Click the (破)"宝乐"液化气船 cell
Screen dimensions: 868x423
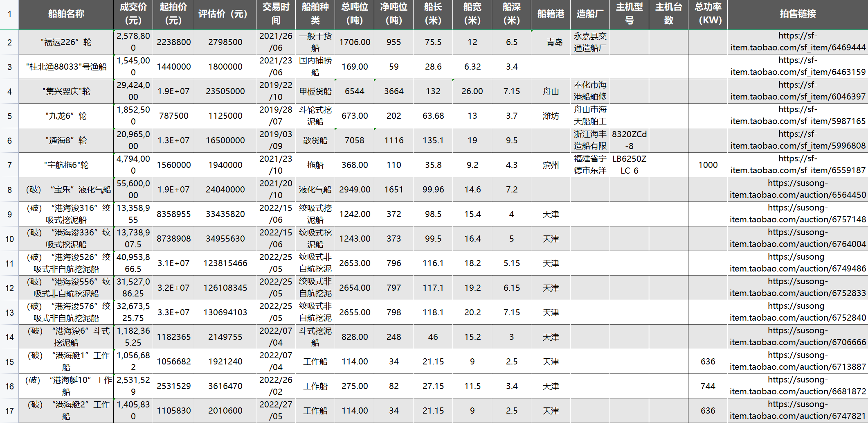coord(66,189)
